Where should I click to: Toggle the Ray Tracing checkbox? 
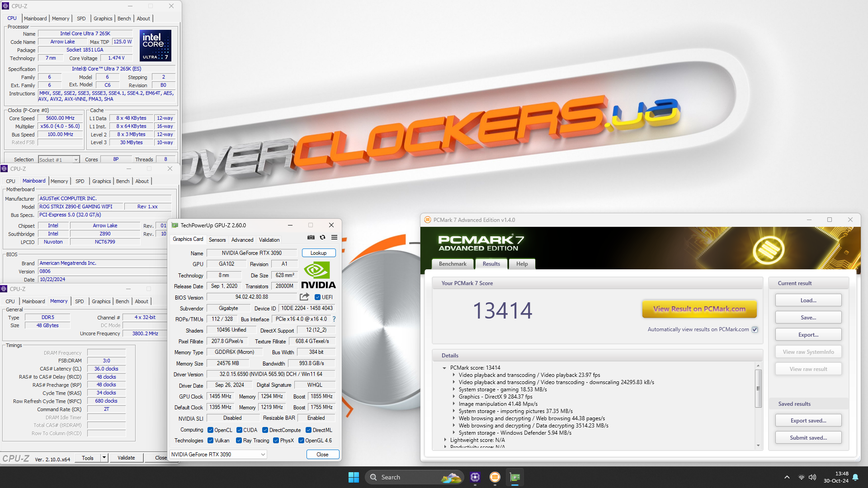[239, 441]
